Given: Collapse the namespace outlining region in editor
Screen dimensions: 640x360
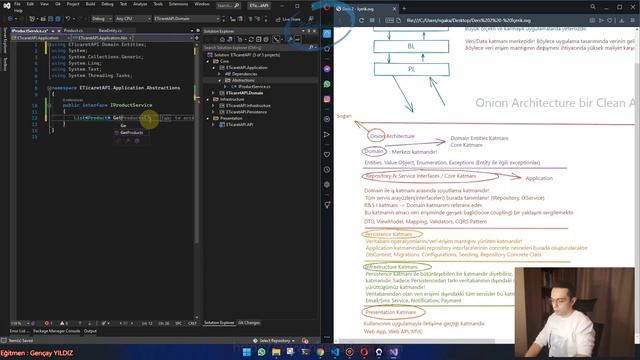Looking at the screenshot, I should tap(49, 88).
